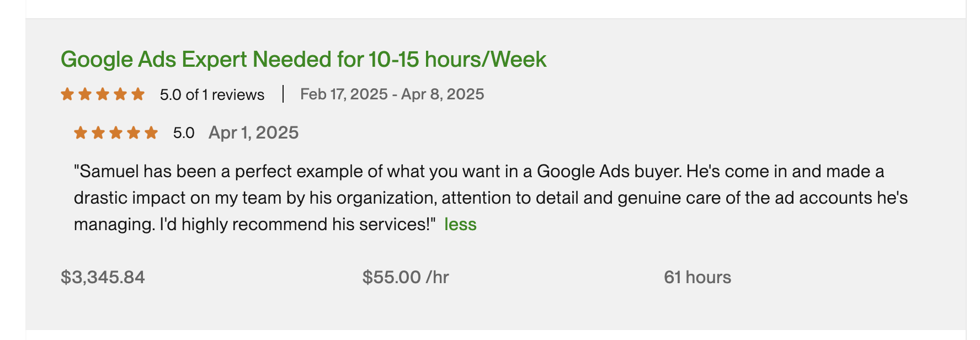Click the divider between rating and dates
Image resolution: width=980 pixels, height=340 pixels.
(283, 94)
